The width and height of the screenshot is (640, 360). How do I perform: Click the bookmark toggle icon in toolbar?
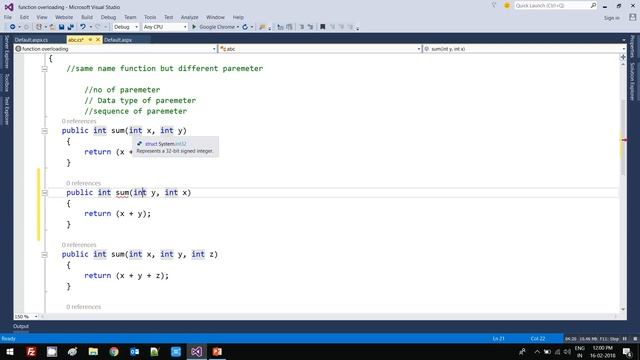click(322, 27)
